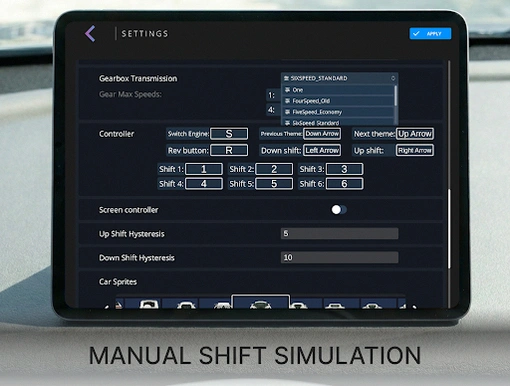Viewport: 510px width, 386px height.
Task: Set the Shift 5 key binding
Action: pyautogui.click(x=274, y=184)
